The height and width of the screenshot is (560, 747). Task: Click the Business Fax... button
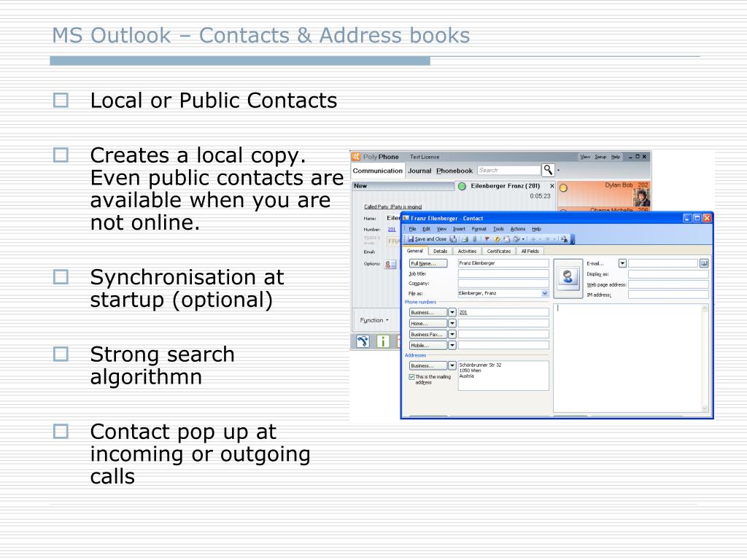pos(428,334)
